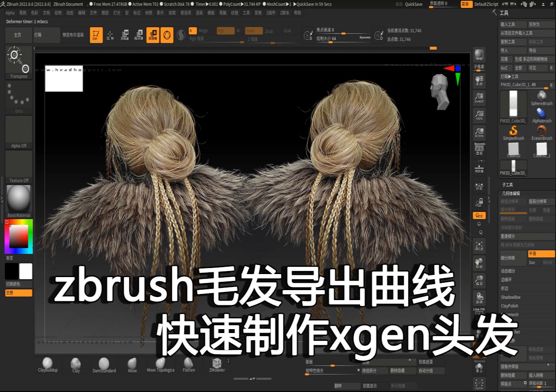Select the ZModeler brush
Viewport: 556px width, 392px height.
[217, 365]
